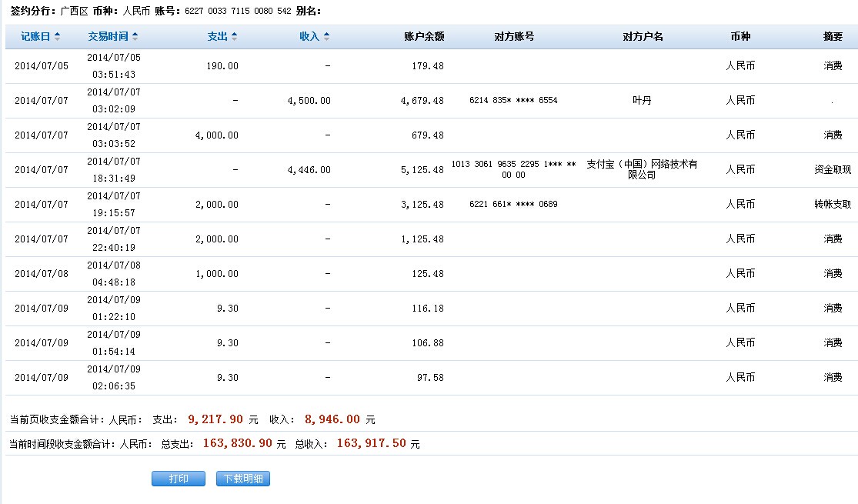Click the sort arrows beside 收入 header
The width and height of the screenshot is (858, 504).
coord(326,37)
